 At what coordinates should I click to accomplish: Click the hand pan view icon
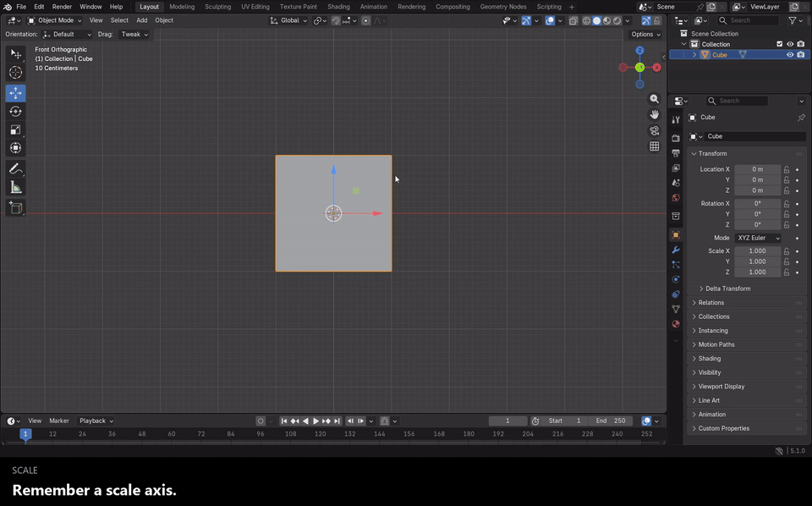[x=655, y=114]
